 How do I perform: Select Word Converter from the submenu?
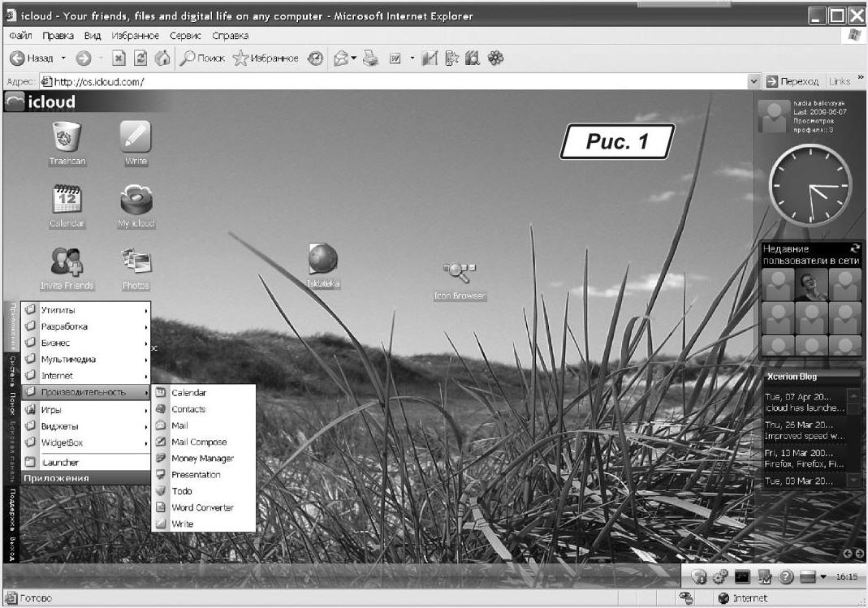coord(202,507)
